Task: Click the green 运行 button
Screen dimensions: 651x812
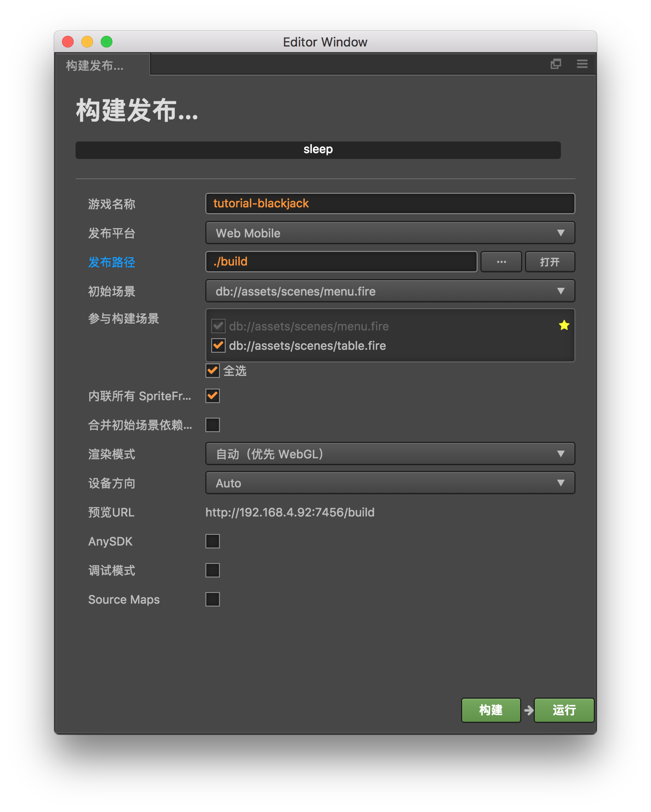Action: tap(564, 710)
